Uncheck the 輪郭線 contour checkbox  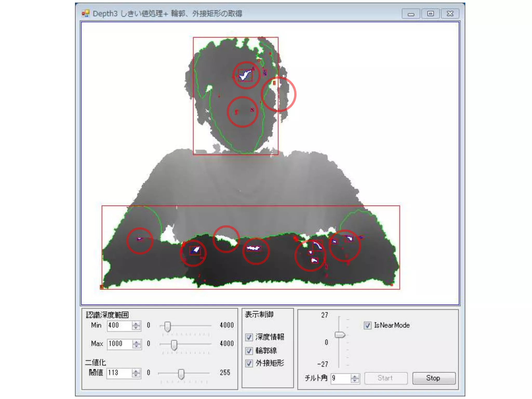click(x=249, y=351)
